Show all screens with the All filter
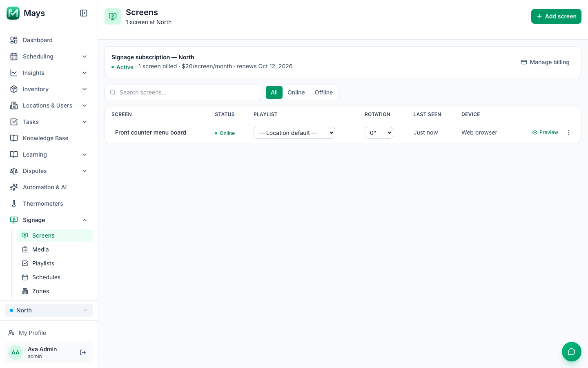The width and height of the screenshot is (588, 368). click(x=274, y=92)
